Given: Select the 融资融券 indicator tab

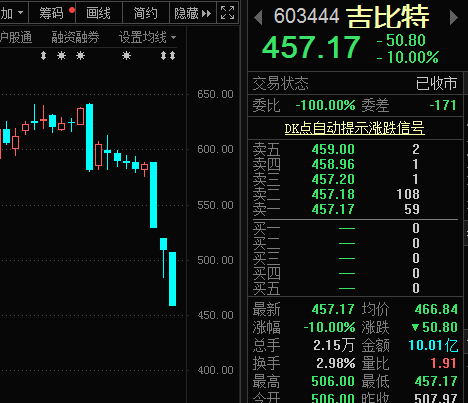Looking at the screenshot, I should pyautogui.click(x=75, y=37).
